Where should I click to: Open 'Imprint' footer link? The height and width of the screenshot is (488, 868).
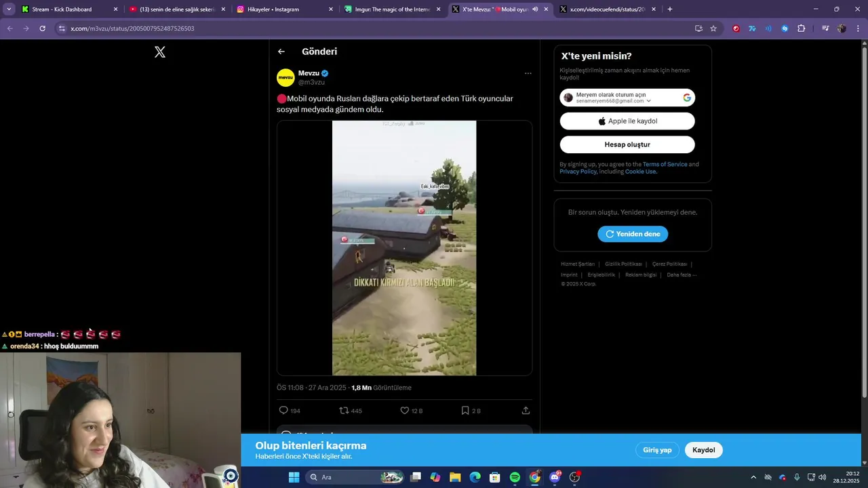point(569,274)
